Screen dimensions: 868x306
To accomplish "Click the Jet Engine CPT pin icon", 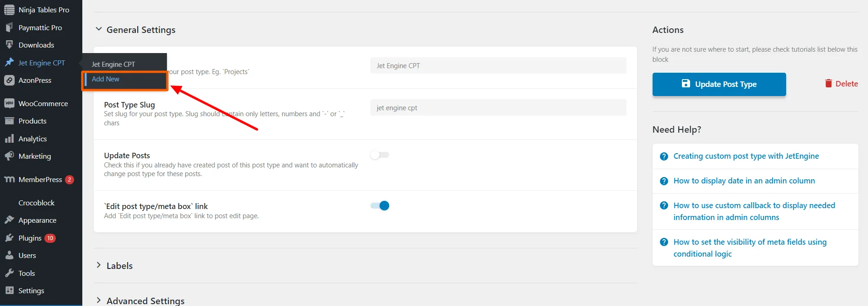I will [x=9, y=62].
